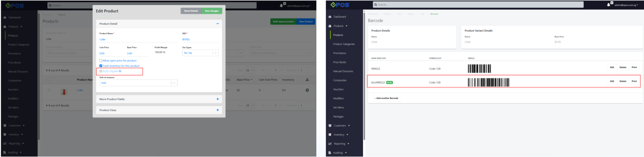The height and width of the screenshot is (157, 644).
Task: Click the Base Price field showing 3.00
Action: pyautogui.click(x=138, y=53)
